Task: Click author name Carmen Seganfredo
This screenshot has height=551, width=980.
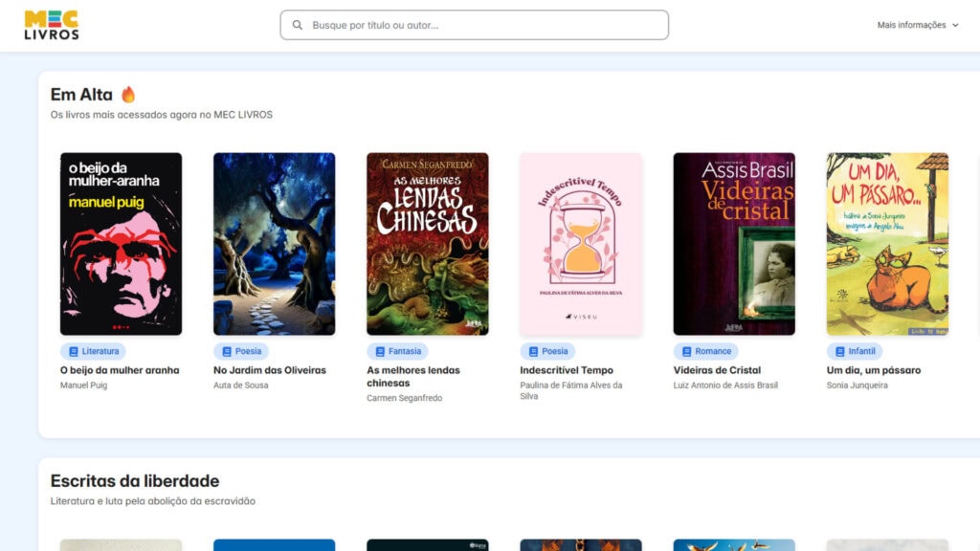Action: click(x=405, y=398)
